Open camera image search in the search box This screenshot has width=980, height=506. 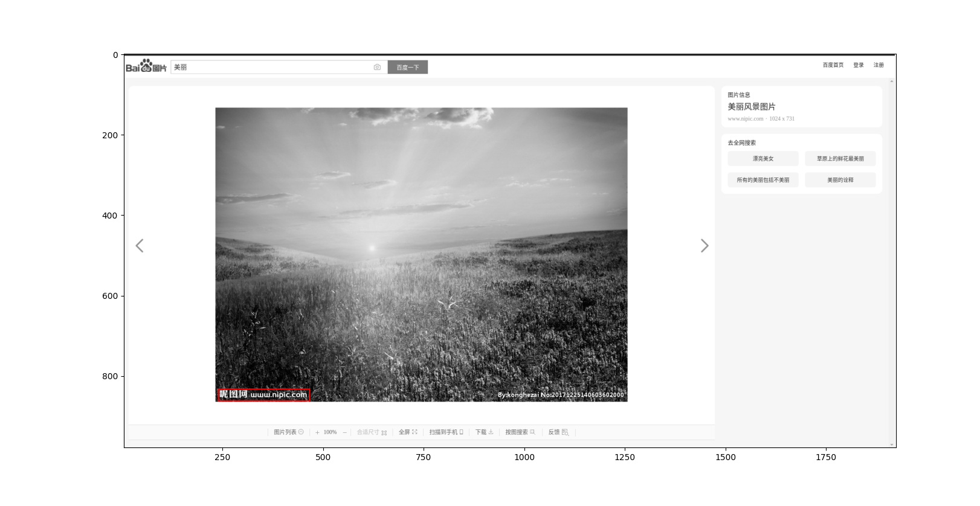pos(377,67)
